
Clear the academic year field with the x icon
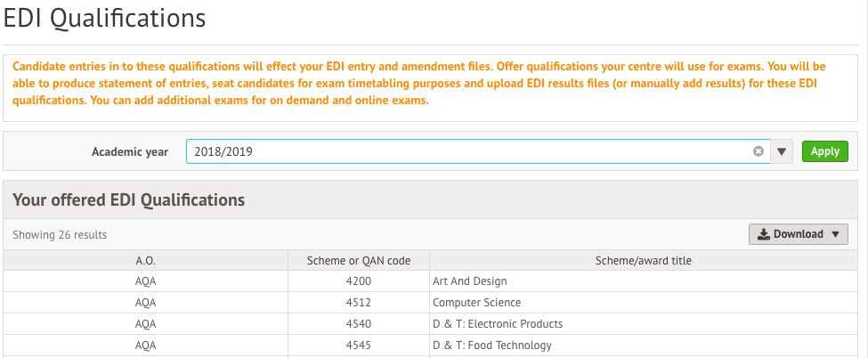[758, 151]
